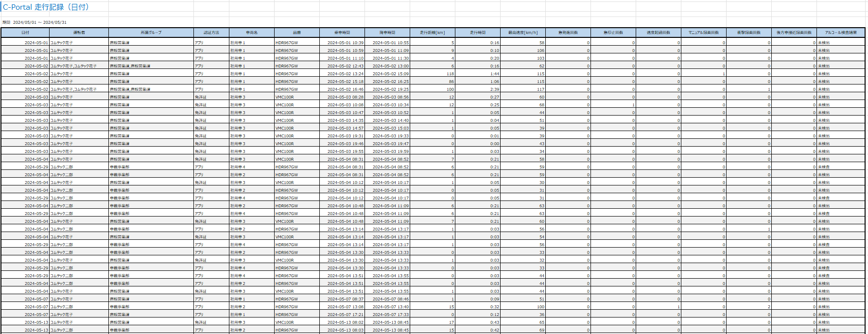Viewport: 868px width, 334px height.
Task: Click boarding time cell 2024-05-02 12:43
Action: click(x=342, y=66)
